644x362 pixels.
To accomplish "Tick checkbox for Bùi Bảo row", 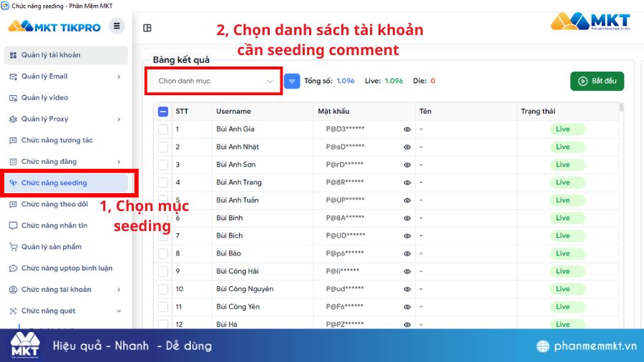I will coord(163,254).
